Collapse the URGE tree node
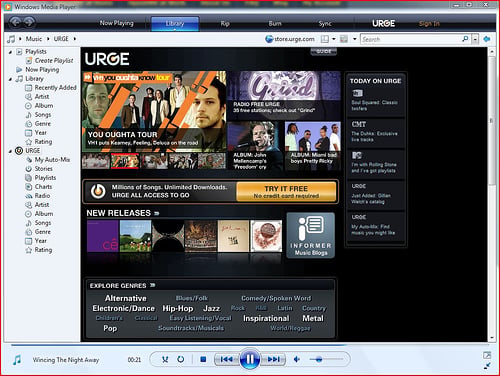The height and width of the screenshot is (376, 500). click(10, 151)
